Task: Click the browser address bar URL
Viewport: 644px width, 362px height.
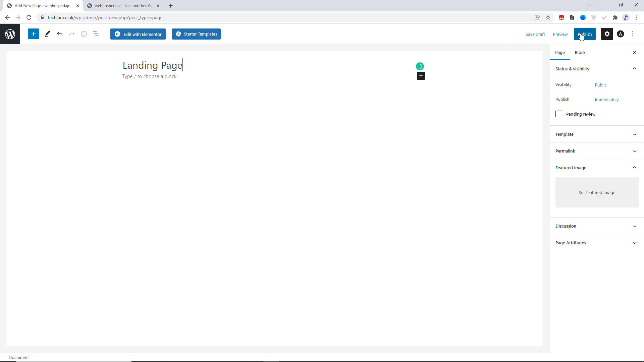Action: [x=105, y=17]
